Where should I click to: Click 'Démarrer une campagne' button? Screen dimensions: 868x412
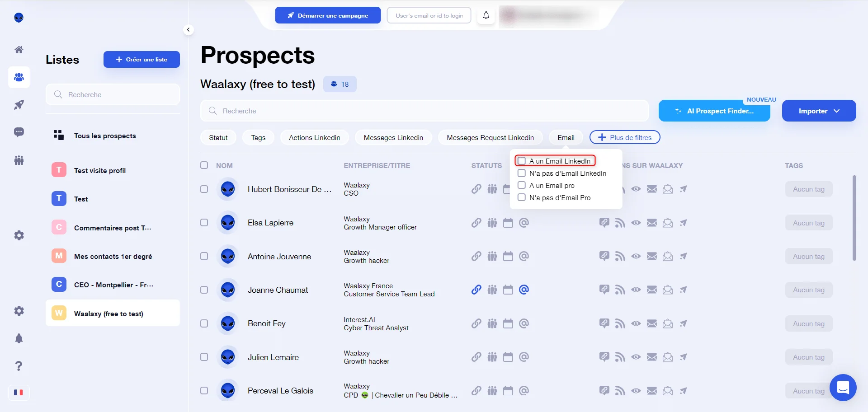click(x=328, y=15)
